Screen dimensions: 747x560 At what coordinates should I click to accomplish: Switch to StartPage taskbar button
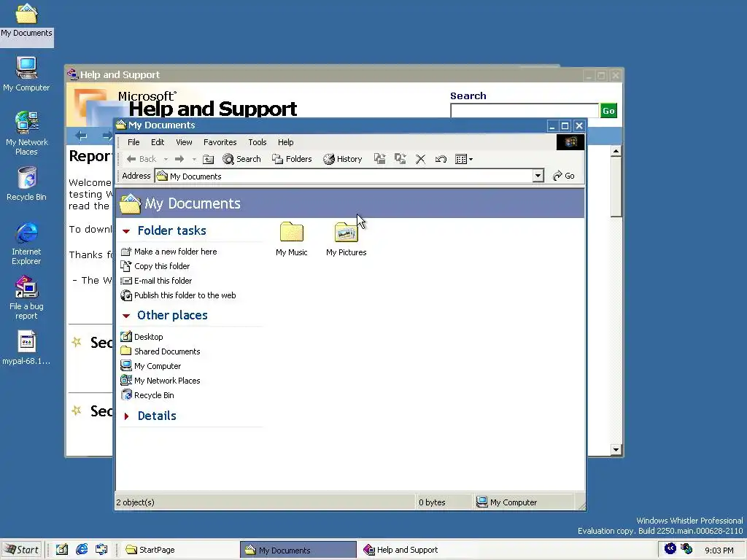(x=179, y=550)
